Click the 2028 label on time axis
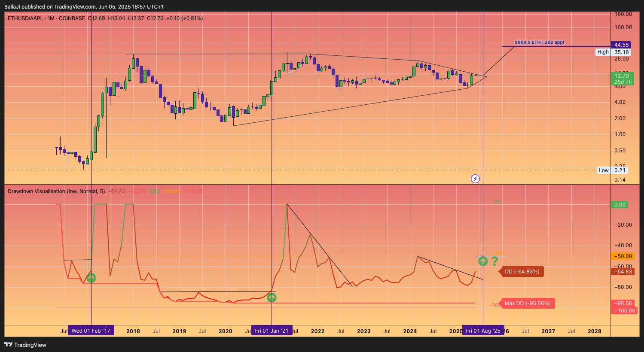 tap(595, 331)
